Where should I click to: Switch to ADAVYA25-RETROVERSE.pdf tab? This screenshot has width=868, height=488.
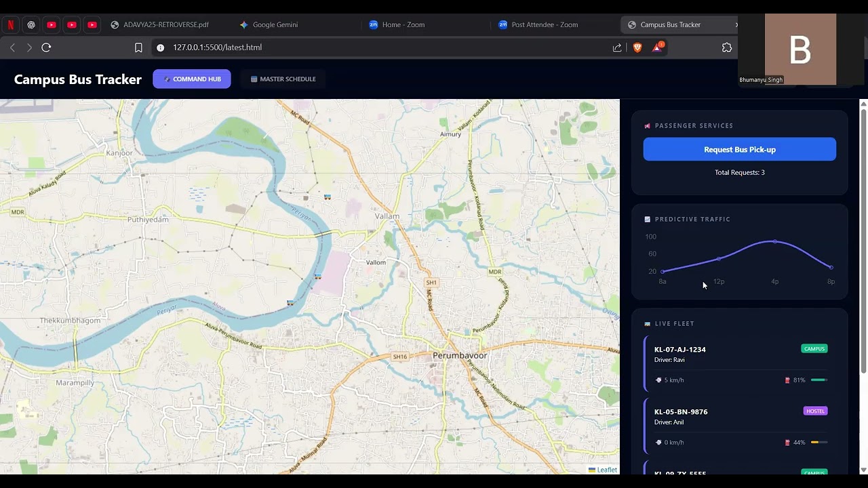coord(166,24)
